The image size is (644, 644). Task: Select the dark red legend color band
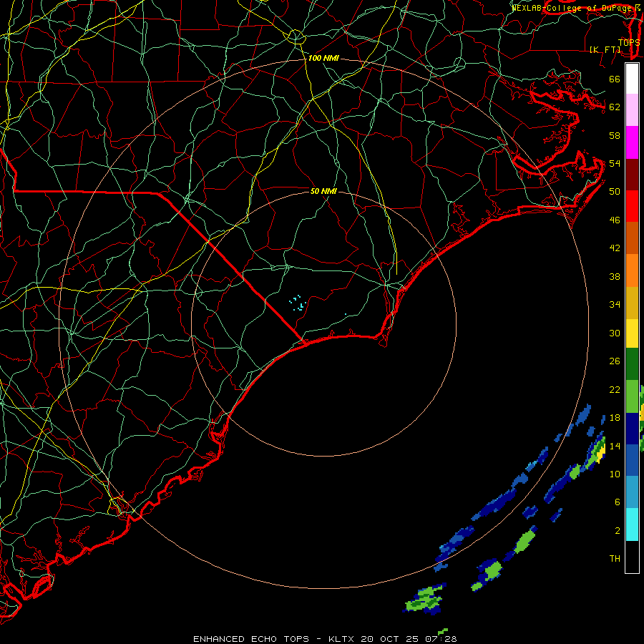pos(632,175)
